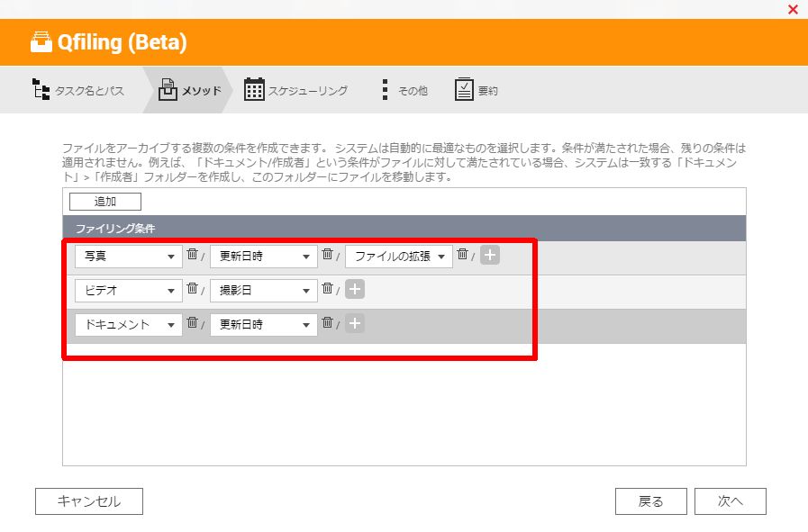Viewport: 808px width, 532px height.
Task: Click the メソッド document icon
Action: [x=168, y=89]
